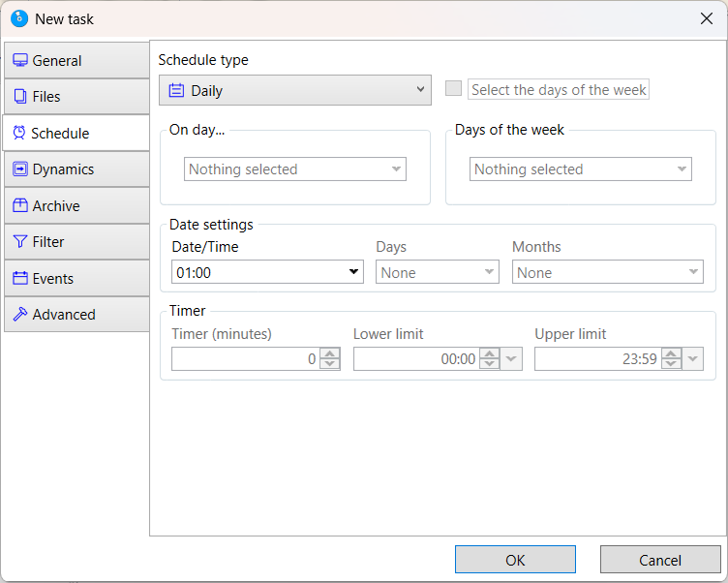The width and height of the screenshot is (728, 583).
Task: Click the Advanced wrench icon
Action: [x=19, y=315]
